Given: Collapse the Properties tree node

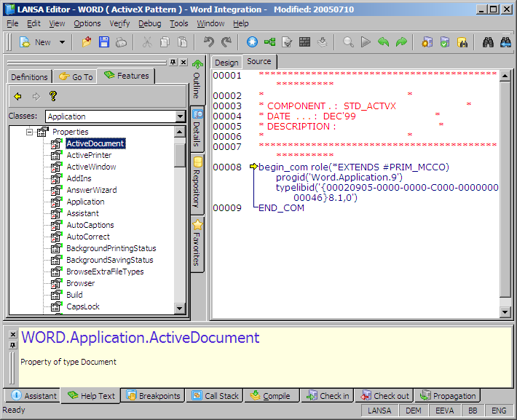Looking at the screenshot, I should pyautogui.click(x=30, y=132).
